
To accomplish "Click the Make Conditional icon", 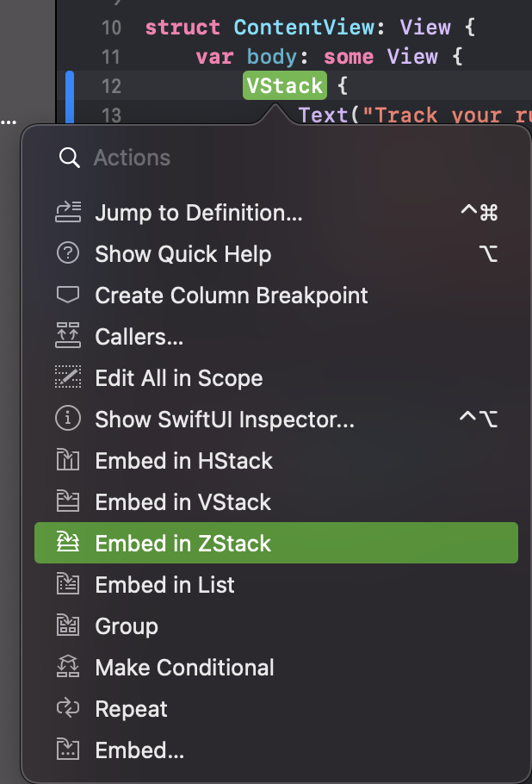I will tap(68, 668).
